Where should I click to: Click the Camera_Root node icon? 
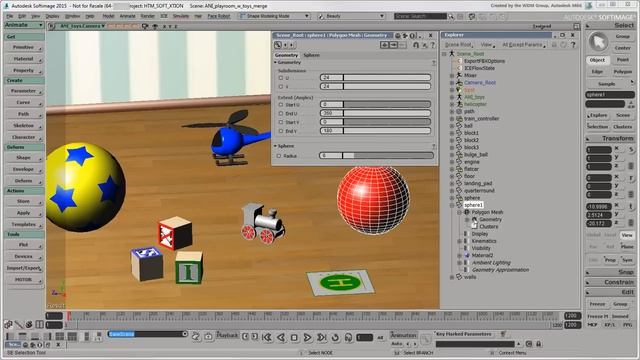click(x=459, y=82)
